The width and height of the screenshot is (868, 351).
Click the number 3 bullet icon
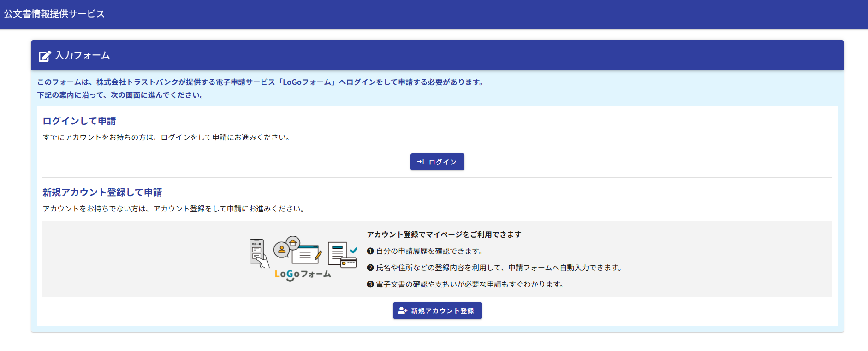click(x=370, y=284)
